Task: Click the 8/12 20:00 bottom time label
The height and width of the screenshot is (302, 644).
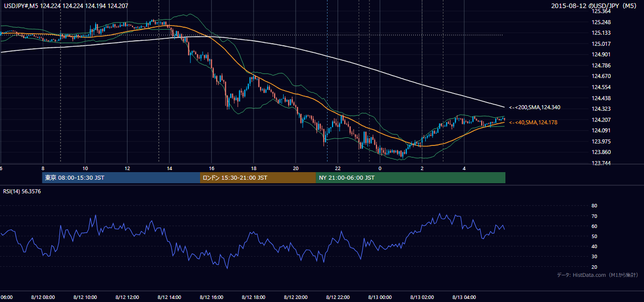Action: (296, 297)
